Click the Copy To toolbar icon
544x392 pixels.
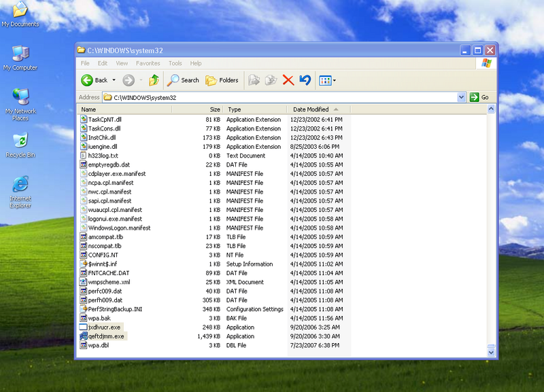tap(271, 80)
